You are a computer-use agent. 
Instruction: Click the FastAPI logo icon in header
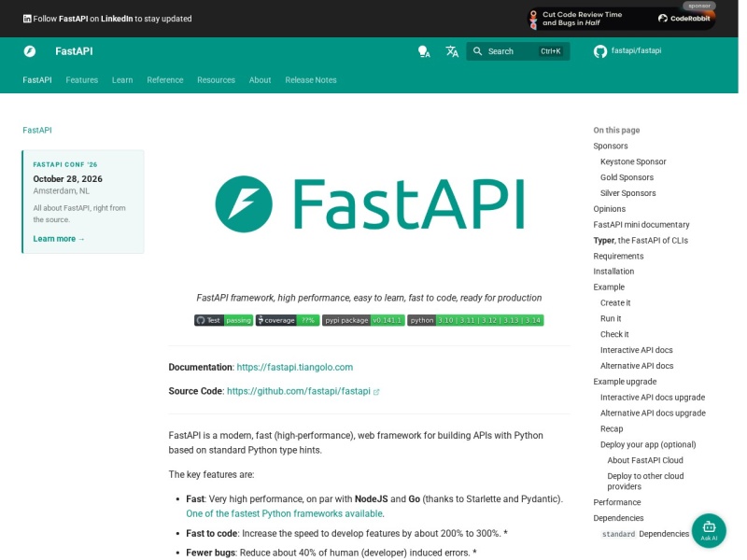click(x=30, y=51)
